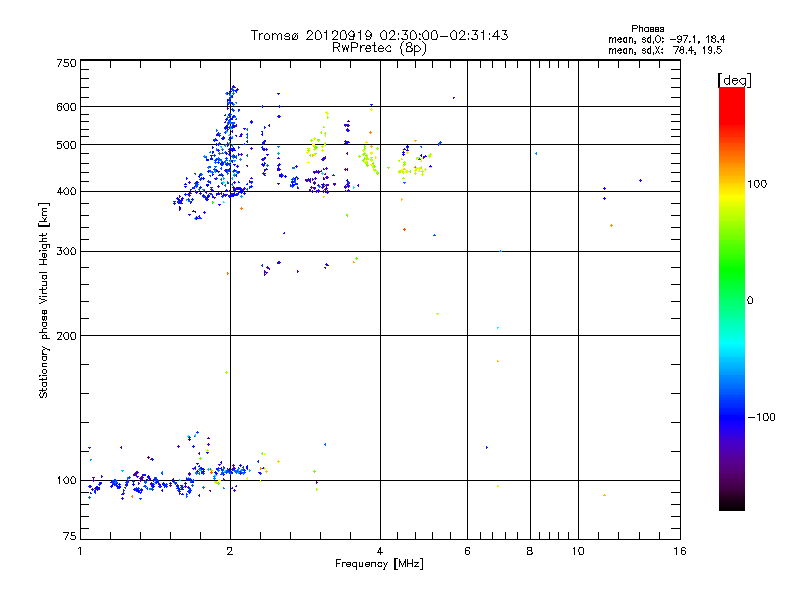Click the x-axis label 'Frequency [MHz]'
This screenshot has height=600, width=800.
click(379, 564)
